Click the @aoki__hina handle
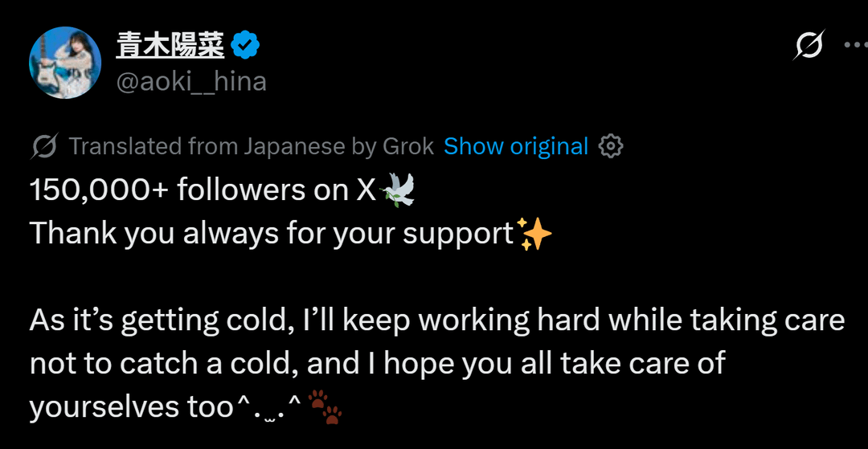Viewport: 868px width, 449px height. [191, 81]
